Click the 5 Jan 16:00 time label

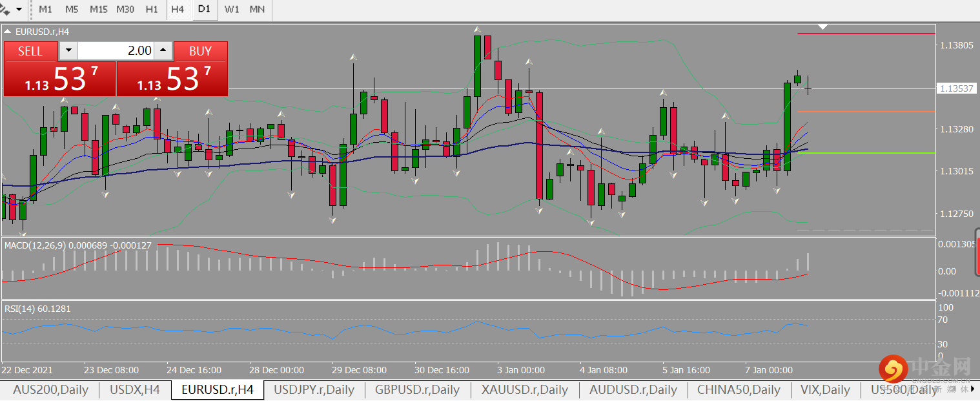(x=686, y=370)
